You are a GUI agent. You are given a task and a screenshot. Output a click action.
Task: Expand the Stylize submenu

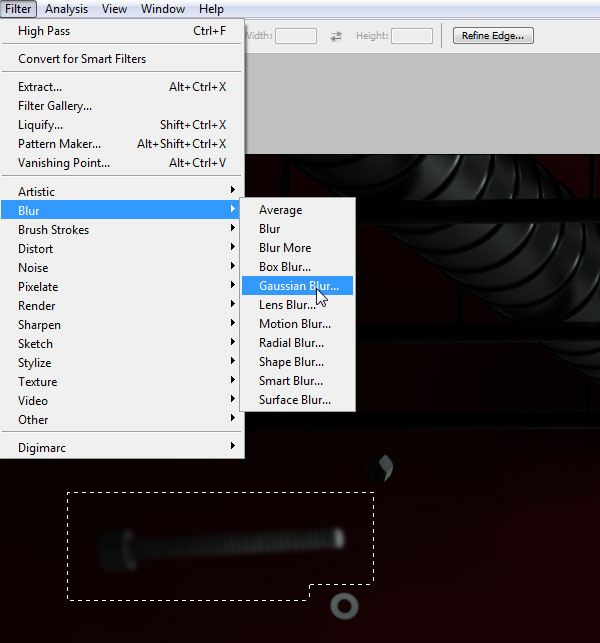(122, 363)
